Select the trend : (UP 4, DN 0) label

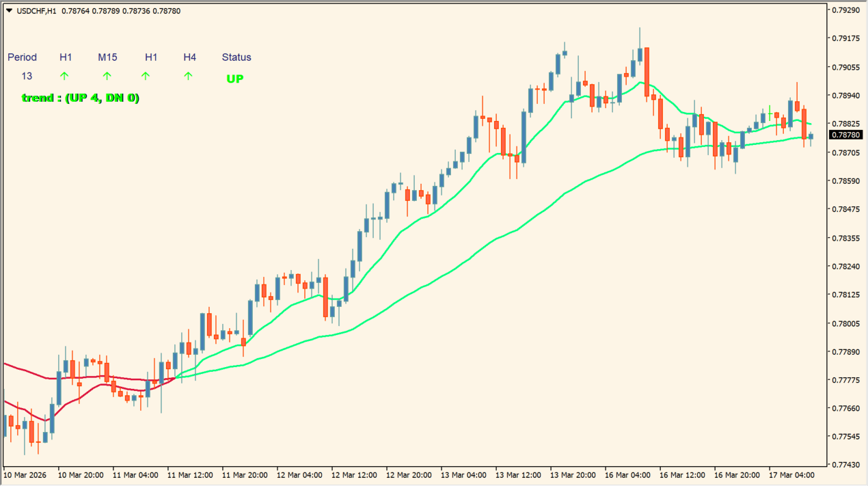click(81, 98)
